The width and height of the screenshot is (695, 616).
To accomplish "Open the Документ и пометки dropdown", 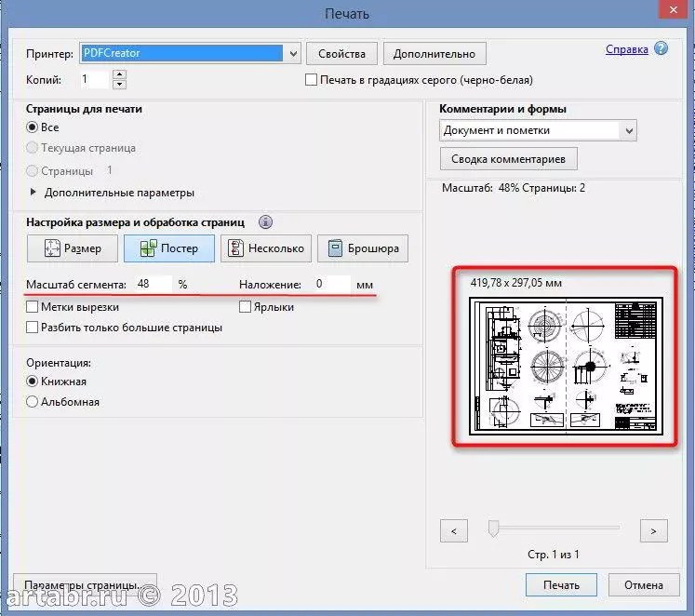I will (629, 130).
